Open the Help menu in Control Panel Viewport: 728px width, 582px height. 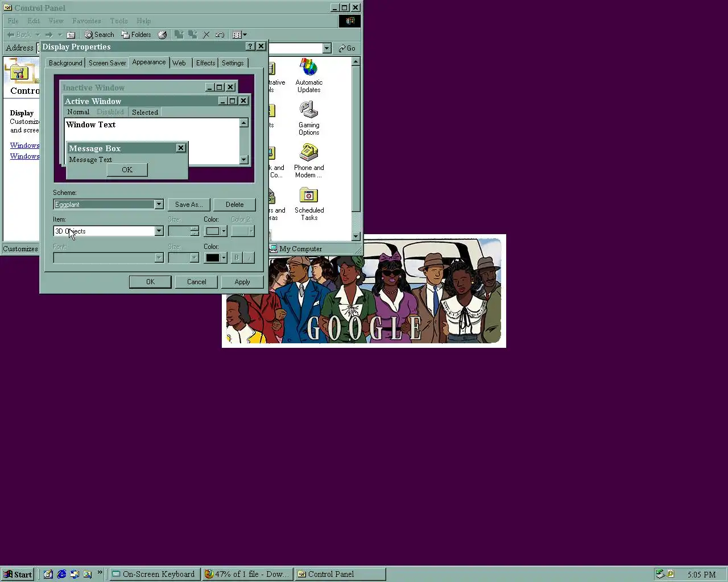tap(143, 21)
